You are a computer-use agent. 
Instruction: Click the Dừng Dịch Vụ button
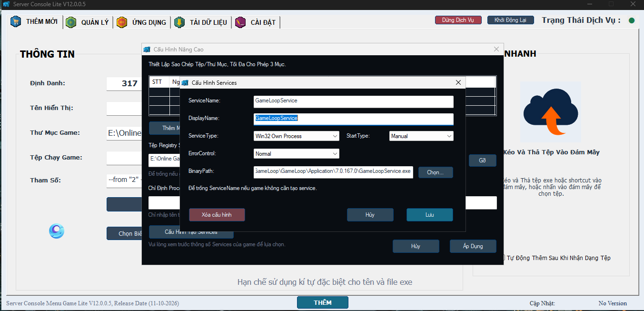(x=458, y=20)
